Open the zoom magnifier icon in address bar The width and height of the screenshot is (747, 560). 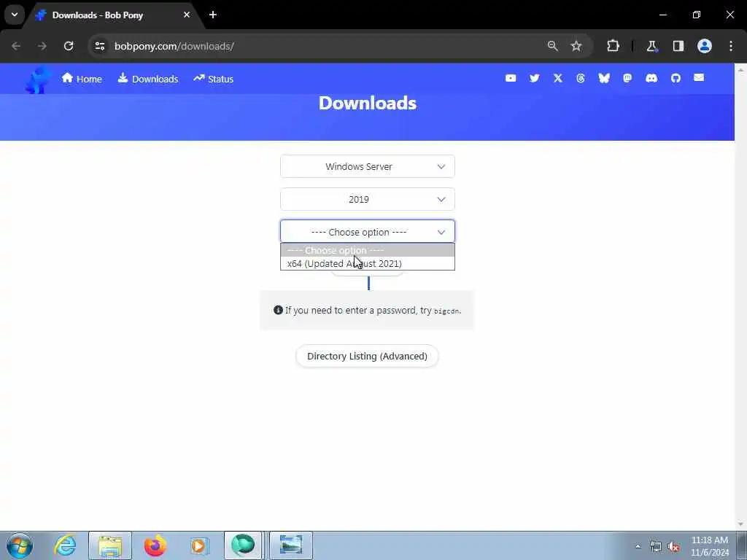(x=553, y=46)
